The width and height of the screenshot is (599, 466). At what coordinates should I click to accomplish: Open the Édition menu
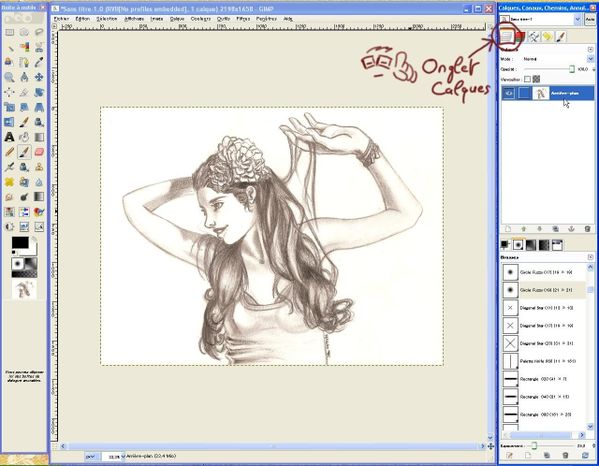[83, 19]
